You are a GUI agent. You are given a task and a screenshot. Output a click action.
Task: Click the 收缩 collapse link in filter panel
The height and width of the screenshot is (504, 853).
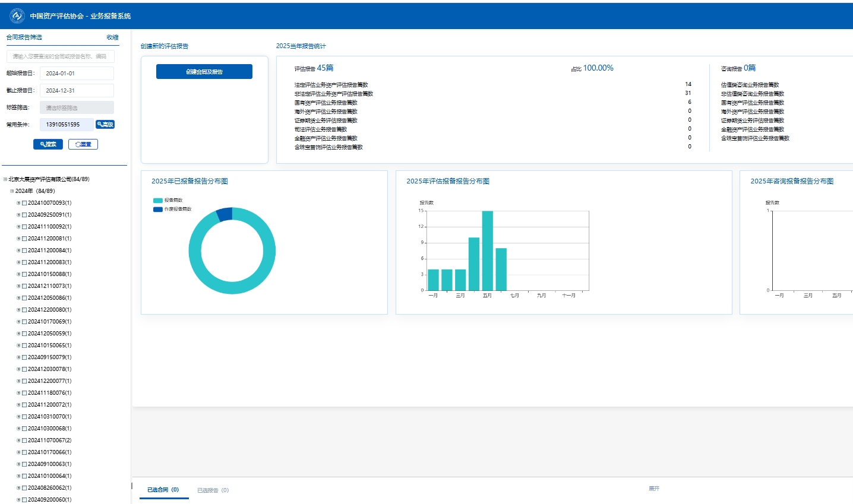pyautogui.click(x=112, y=37)
